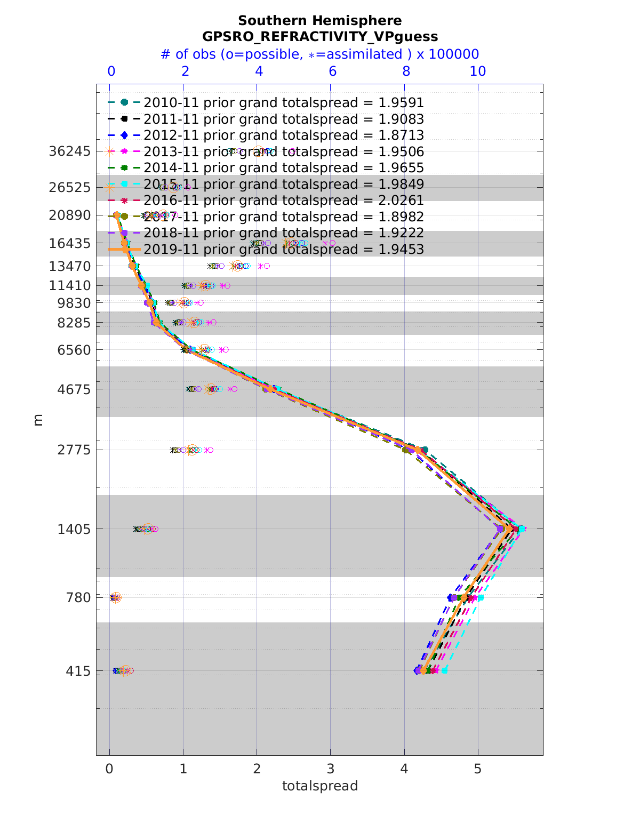This screenshot has width=640, height=840.
Task: Click the 2014-11 green legend marker
Action: click(124, 167)
